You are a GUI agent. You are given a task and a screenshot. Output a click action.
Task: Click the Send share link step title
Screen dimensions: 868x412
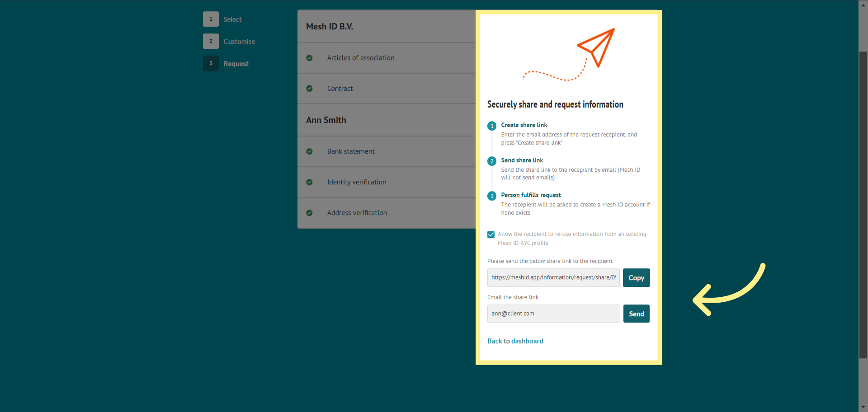pos(522,160)
